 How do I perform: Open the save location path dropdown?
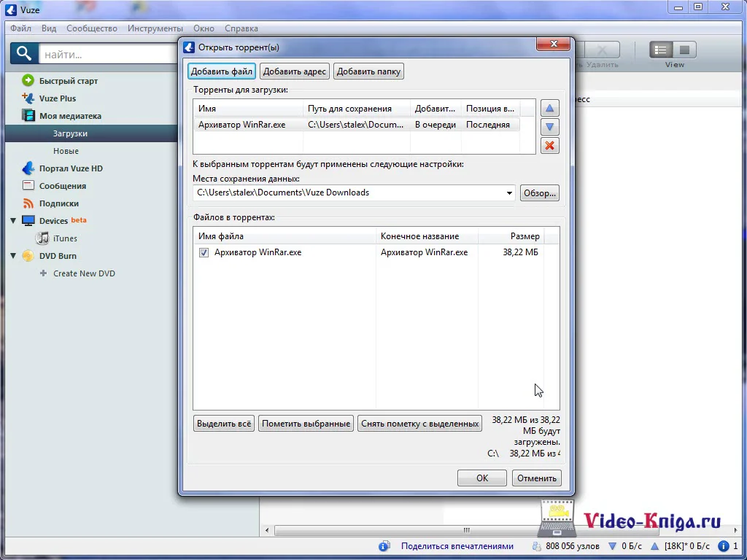[x=509, y=193]
